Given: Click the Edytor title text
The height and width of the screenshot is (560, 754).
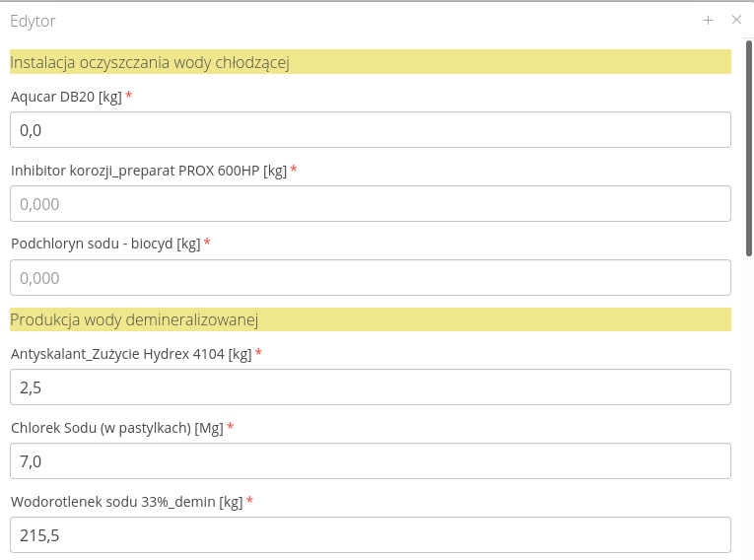Looking at the screenshot, I should pos(33,21).
